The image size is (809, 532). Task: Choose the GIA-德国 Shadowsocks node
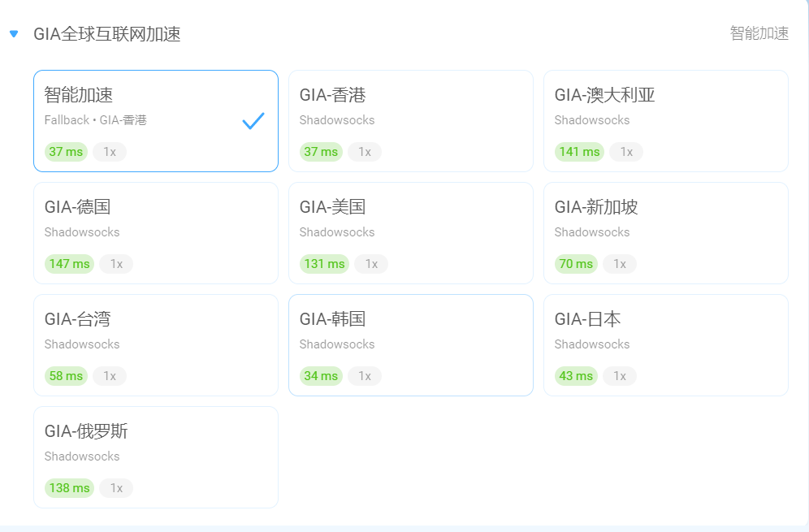point(156,233)
